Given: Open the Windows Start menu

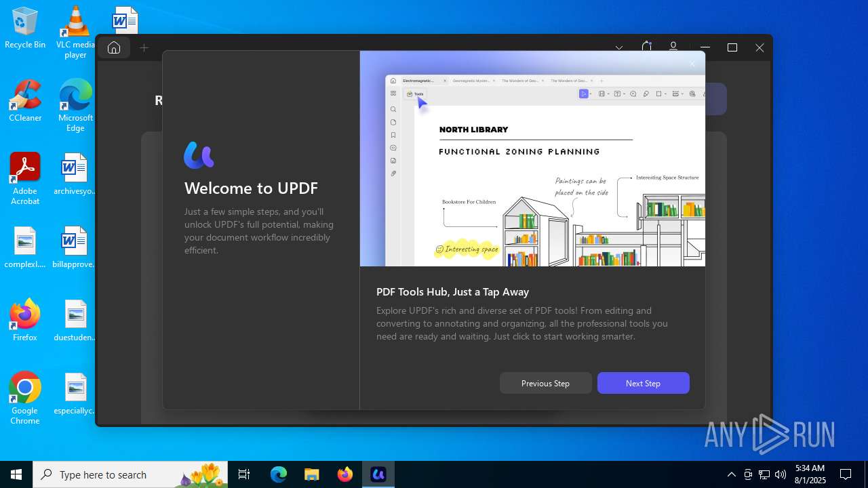Looking at the screenshot, I should click(16, 474).
